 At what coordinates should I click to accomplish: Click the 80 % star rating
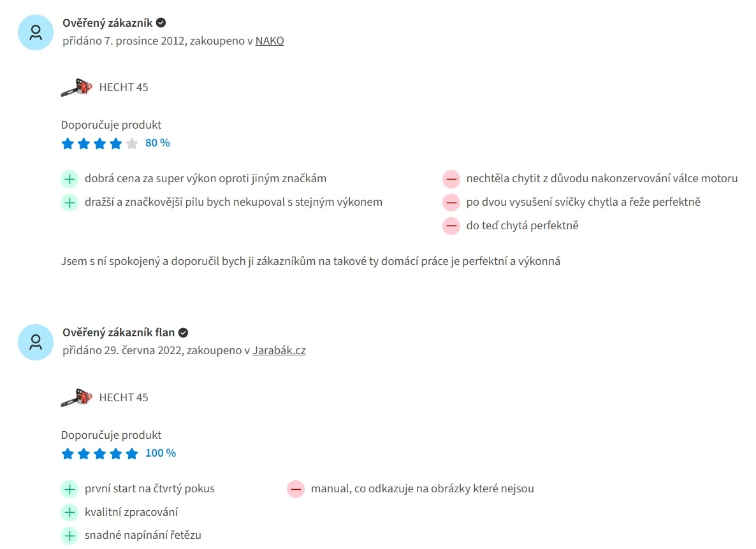click(x=99, y=143)
